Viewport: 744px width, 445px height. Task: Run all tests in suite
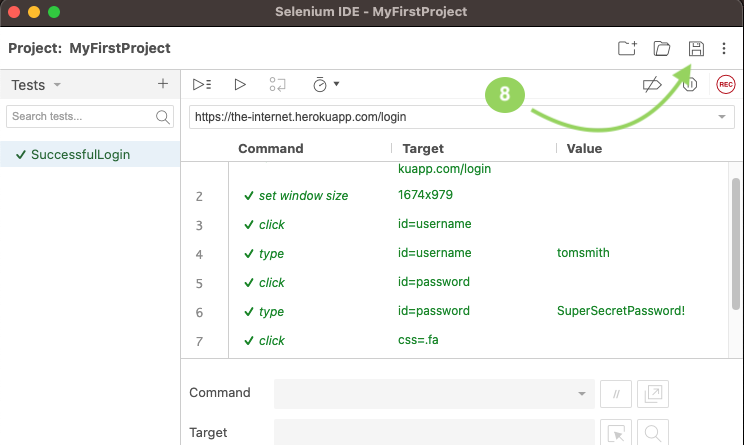(202, 84)
